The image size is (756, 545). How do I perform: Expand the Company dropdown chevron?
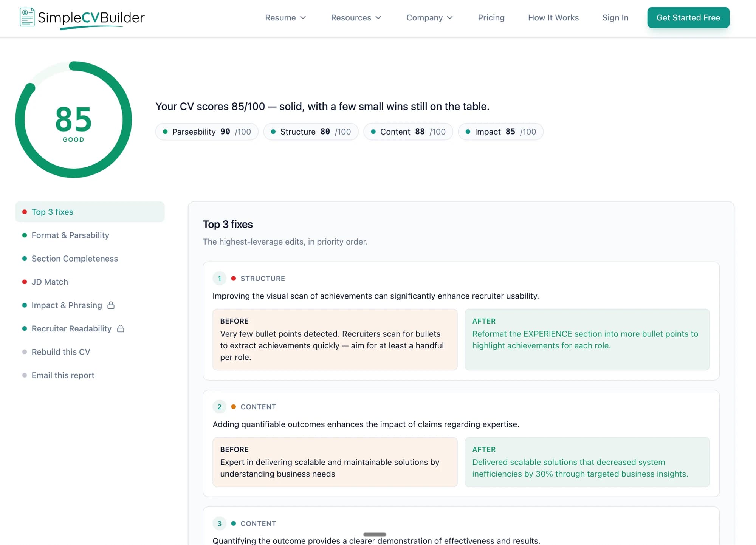[x=449, y=18]
